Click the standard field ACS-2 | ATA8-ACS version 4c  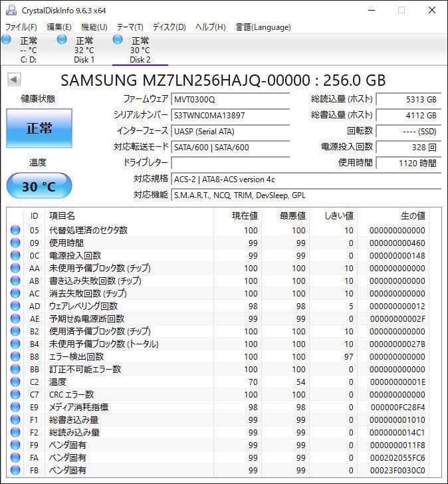pos(306,180)
